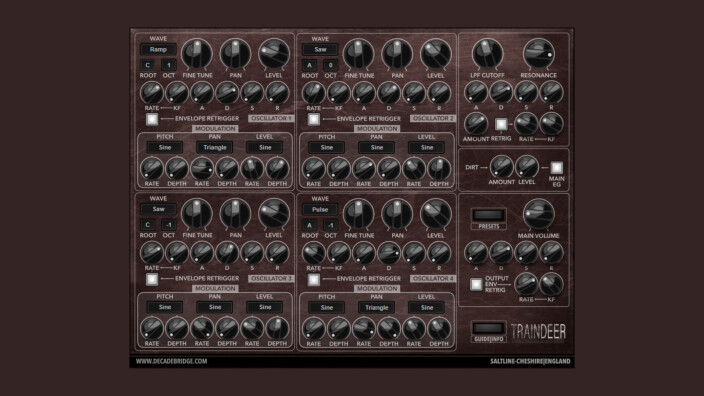Open Oscillator 1 pan modulation Triangle selector

(x=215, y=147)
